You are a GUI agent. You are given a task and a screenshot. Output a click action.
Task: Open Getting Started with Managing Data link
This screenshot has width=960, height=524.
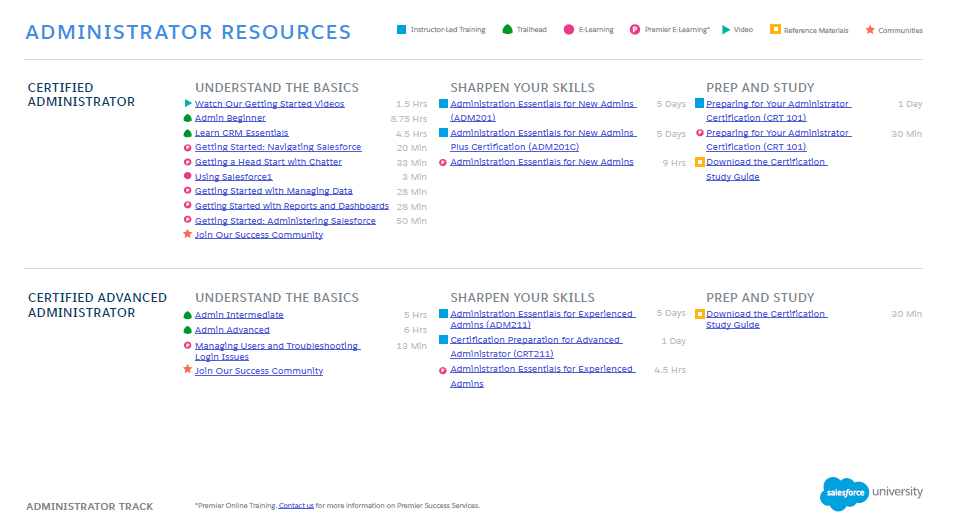tap(274, 191)
